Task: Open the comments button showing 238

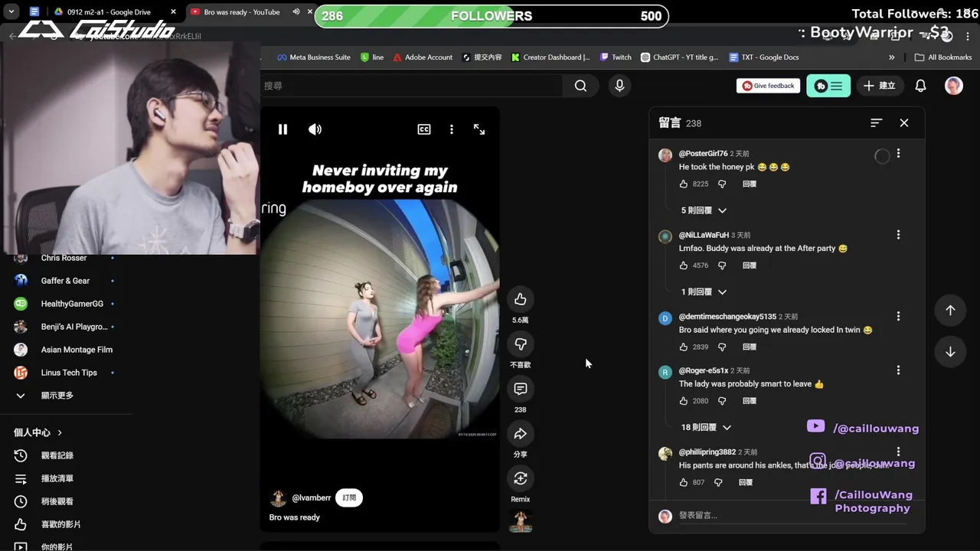Action: point(521,389)
